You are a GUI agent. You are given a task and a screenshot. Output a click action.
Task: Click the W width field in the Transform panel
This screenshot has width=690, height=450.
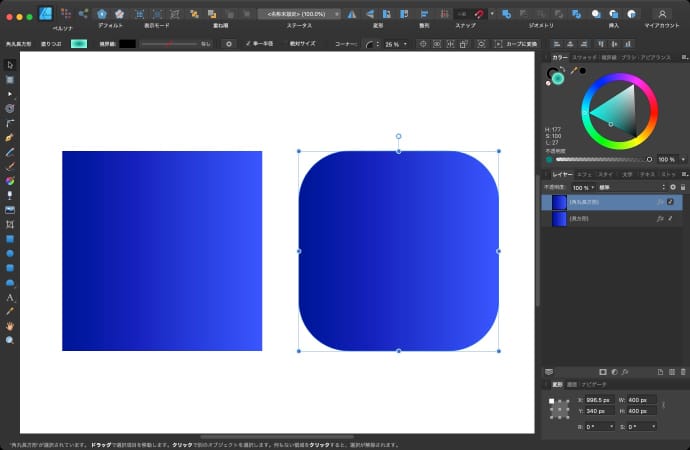pos(638,400)
